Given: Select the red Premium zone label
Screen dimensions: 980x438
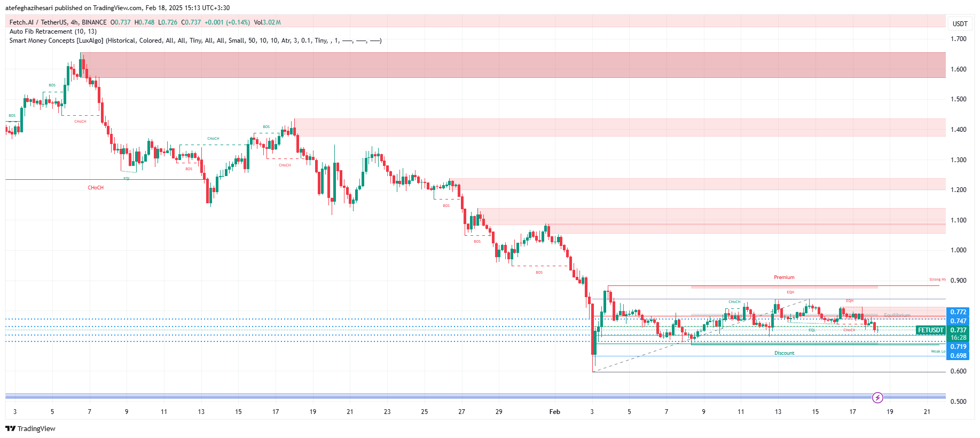Looking at the screenshot, I should point(784,277).
